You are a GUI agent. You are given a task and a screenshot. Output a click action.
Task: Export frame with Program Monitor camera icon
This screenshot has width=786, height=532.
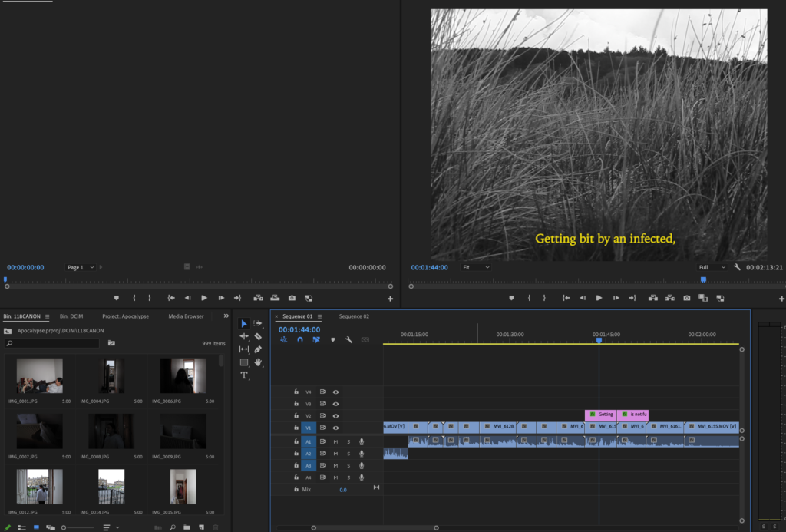coord(686,298)
